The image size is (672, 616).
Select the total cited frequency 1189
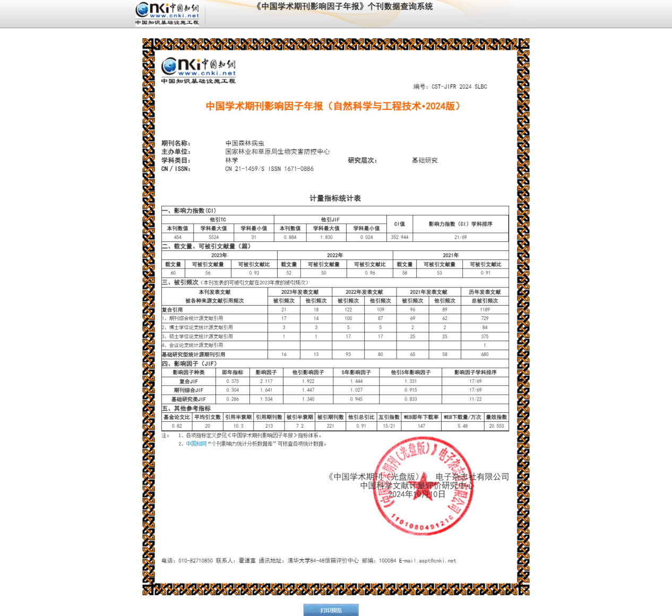(x=485, y=309)
